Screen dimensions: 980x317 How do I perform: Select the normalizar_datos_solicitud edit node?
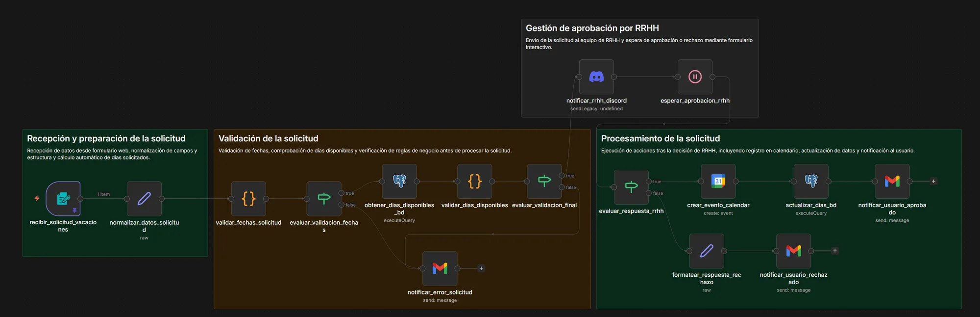[x=144, y=199]
